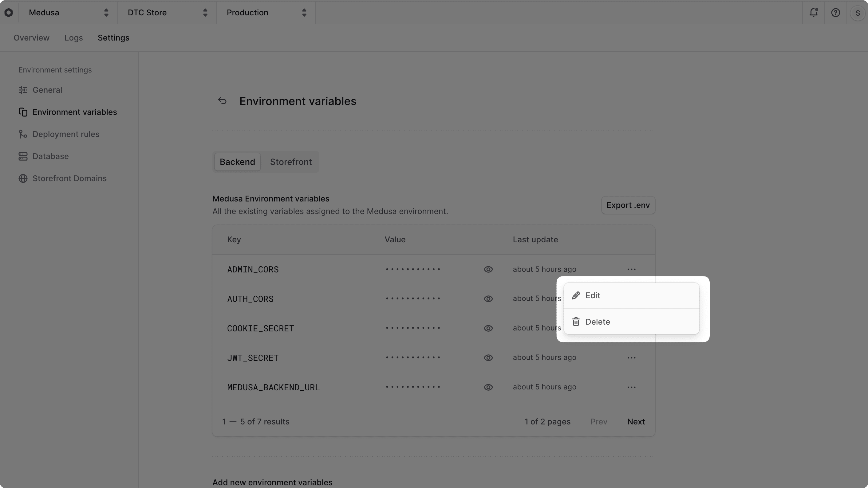Click Export .env button
Screen dimensions: 868x488
click(x=628, y=205)
